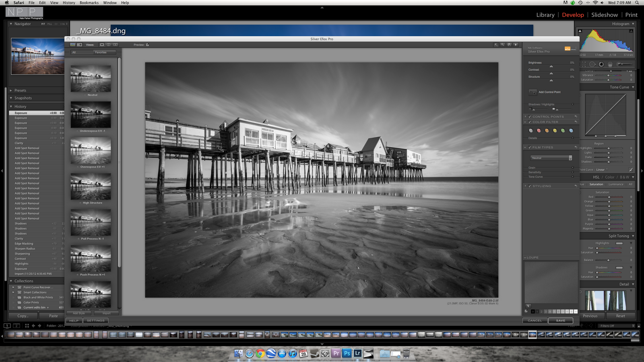The width and height of the screenshot is (644, 362).
Task: Open Google Chrome from the Dock
Action: click(260, 353)
